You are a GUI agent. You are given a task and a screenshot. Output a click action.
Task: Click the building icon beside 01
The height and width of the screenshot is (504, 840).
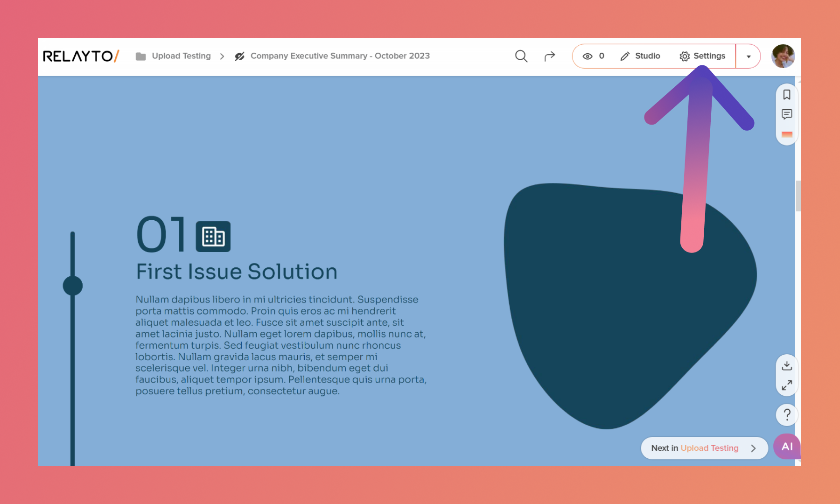pyautogui.click(x=213, y=237)
